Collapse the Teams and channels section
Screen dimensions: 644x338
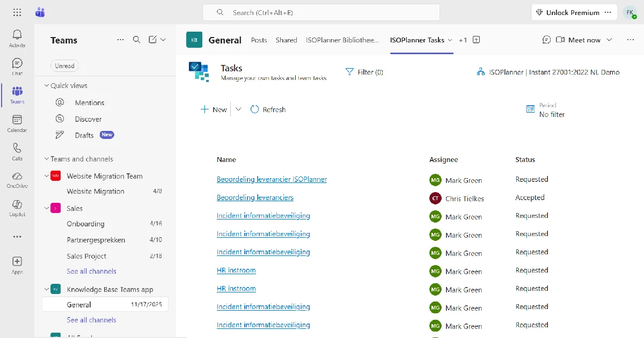(46, 159)
